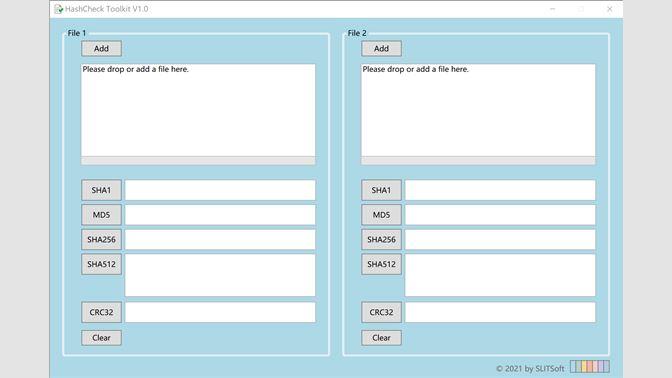Focus the File 2 CRC32 result field
Viewport: 672px width, 378px height.
[x=500, y=312]
